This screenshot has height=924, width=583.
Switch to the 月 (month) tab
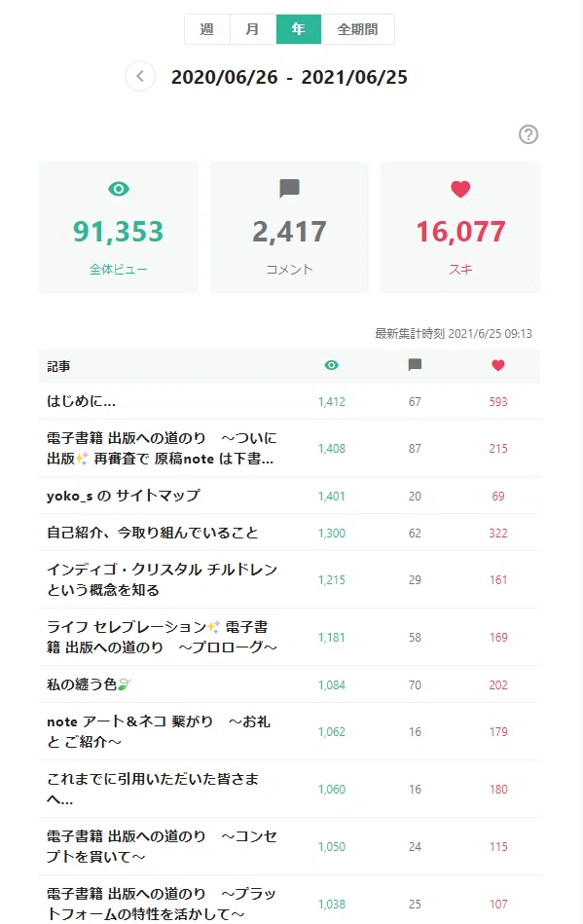[x=253, y=29]
